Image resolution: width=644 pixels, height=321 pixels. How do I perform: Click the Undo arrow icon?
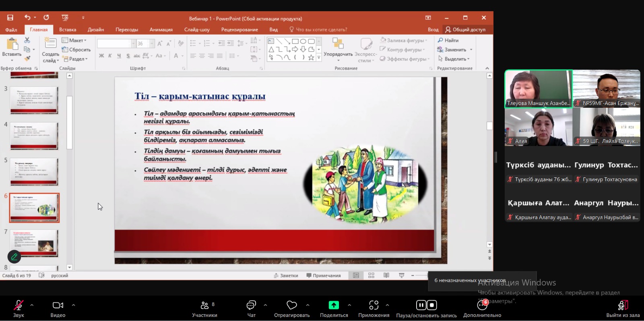[x=27, y=18]
